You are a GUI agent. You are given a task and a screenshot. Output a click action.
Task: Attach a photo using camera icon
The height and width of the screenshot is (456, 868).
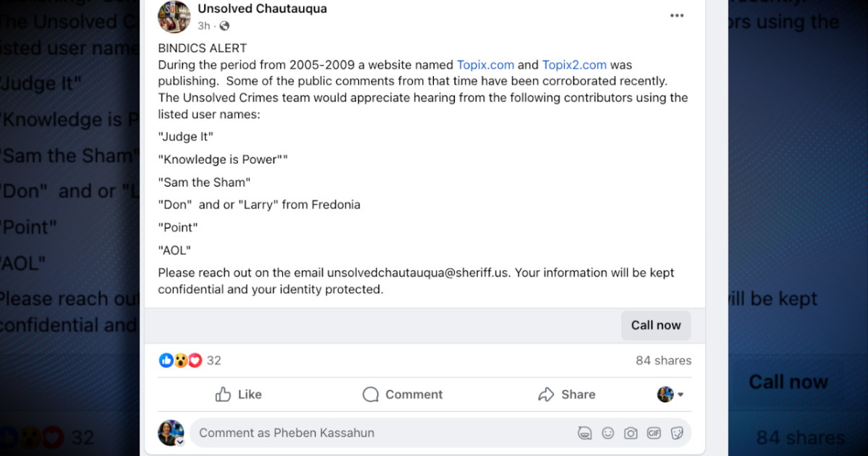tap(631, 433)
